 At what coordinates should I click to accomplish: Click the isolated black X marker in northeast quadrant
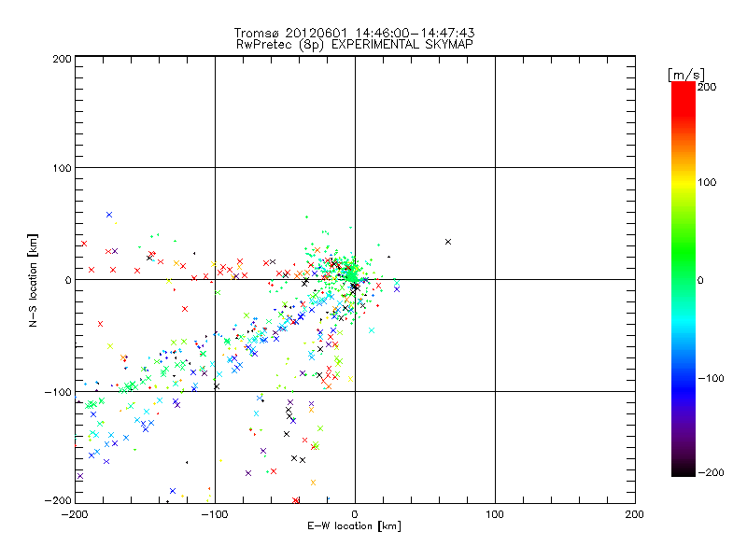pos(448,242)
